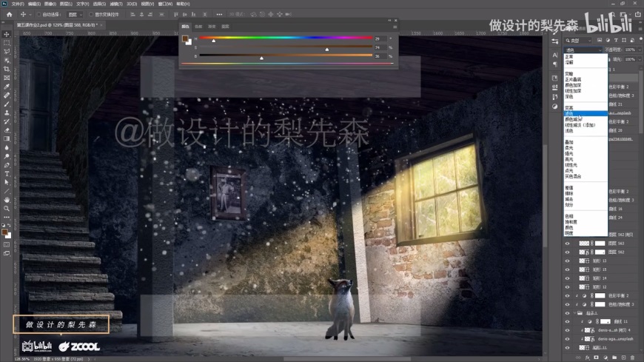This screenshot has height=362, width=644.
Task: Close the open document tab
Action: coord(101,25)
